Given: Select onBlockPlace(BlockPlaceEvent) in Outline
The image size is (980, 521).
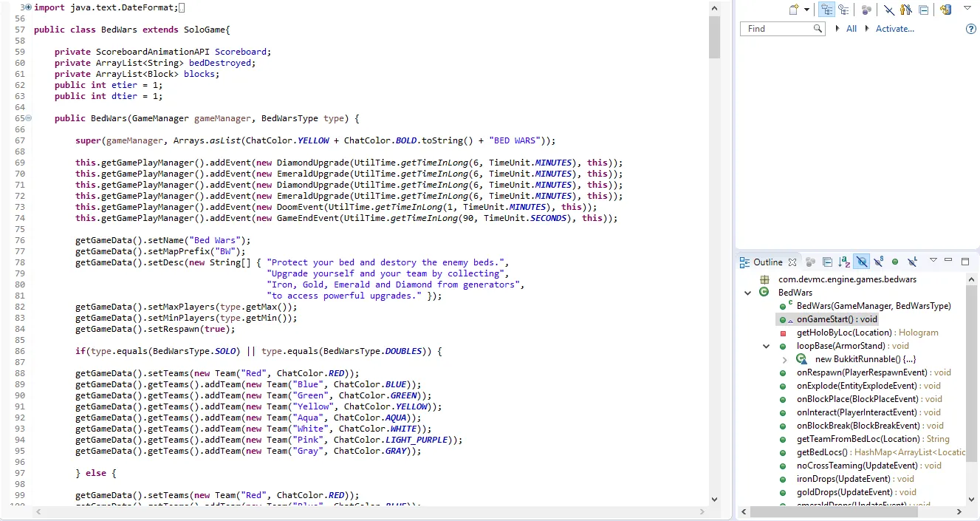Looking at the screenshot, I should 869,399.
